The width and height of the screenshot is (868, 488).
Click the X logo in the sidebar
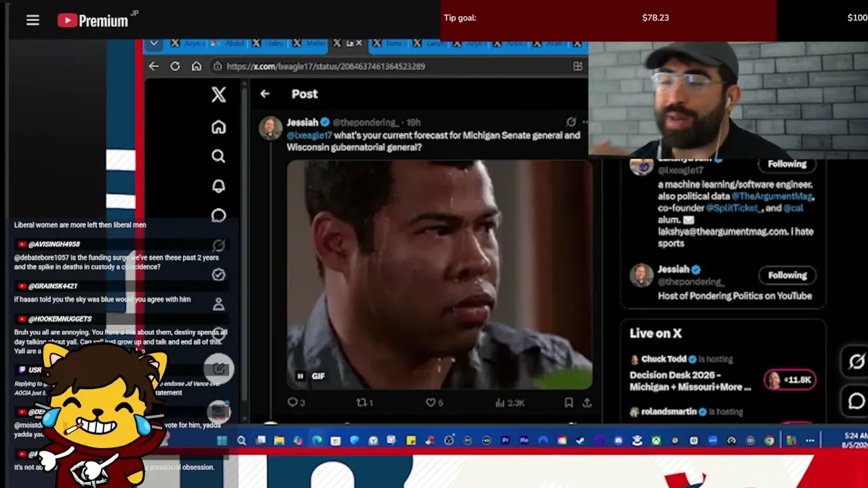(218, 94)
